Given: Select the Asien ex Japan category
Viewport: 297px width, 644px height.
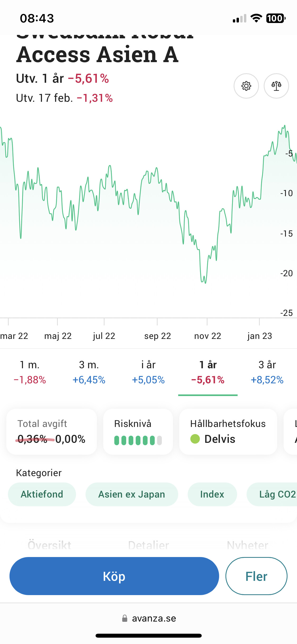Looking at the screenshot, I should [x=131, y=494].
